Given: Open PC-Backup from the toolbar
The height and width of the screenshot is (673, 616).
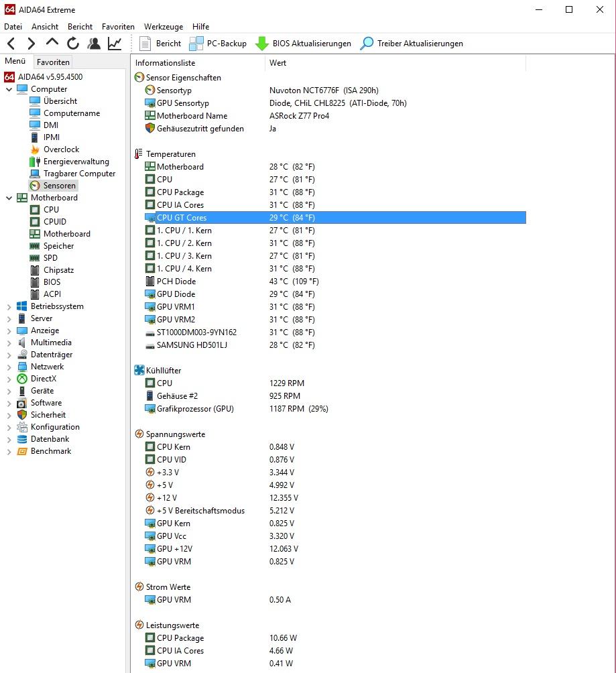Looking at the screenshot, I should click(x=218, y=44).
